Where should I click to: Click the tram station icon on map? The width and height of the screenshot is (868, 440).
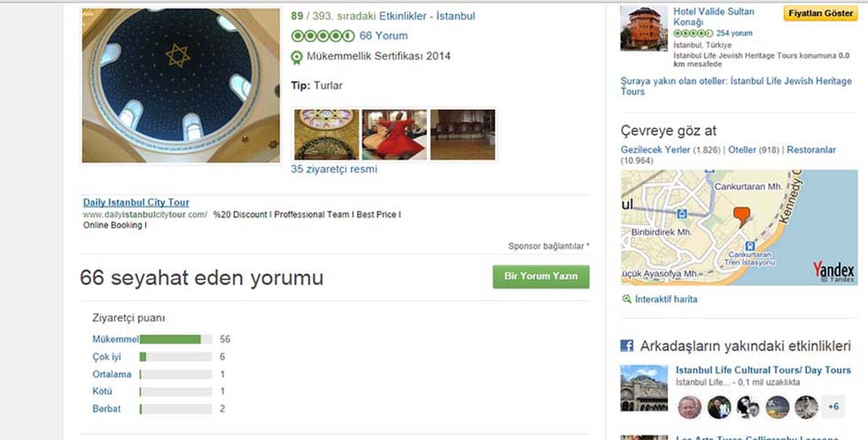[683, 213]
